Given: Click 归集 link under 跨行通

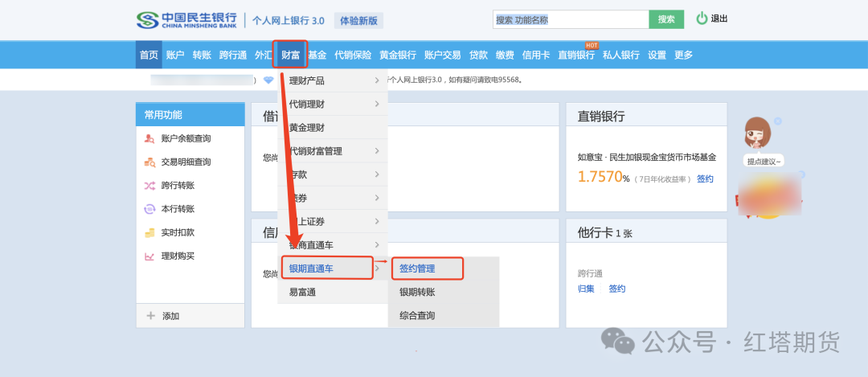Looking at the screenshot, I should click(x=586, y=289).
